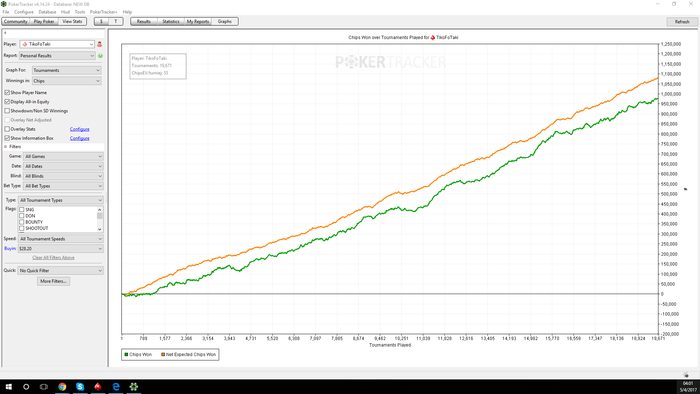The image size is (700, 394).
Task: Collapse the left panel with the arrow icon
Action: (5, 33)
